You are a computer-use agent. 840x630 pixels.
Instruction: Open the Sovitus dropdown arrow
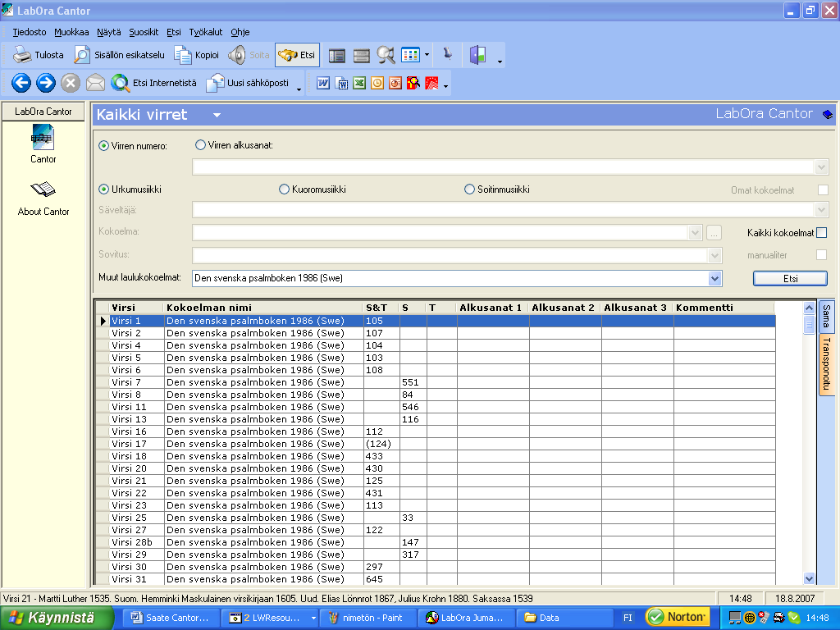(x=714, y=255)
